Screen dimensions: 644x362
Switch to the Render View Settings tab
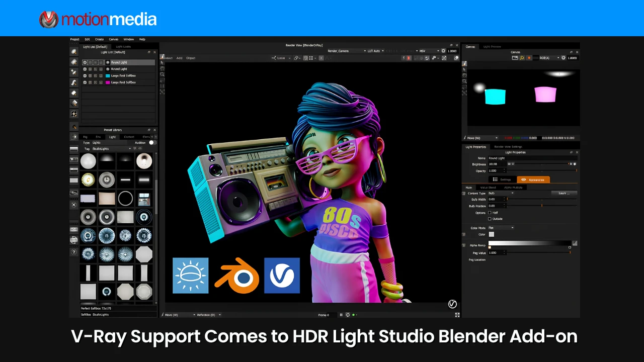(508, 147)
